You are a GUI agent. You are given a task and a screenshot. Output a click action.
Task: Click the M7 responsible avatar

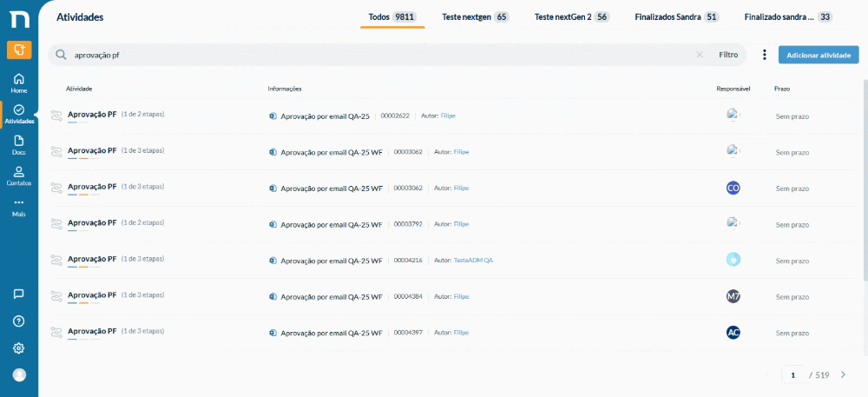pyautogui.click(x=733, y=296)
